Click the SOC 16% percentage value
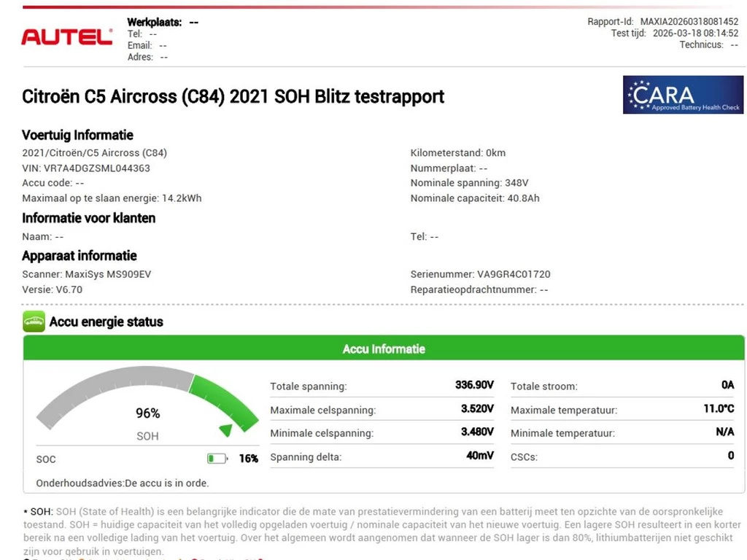The image size is (747, 560). pyautogui.click(x=248, y=459)
